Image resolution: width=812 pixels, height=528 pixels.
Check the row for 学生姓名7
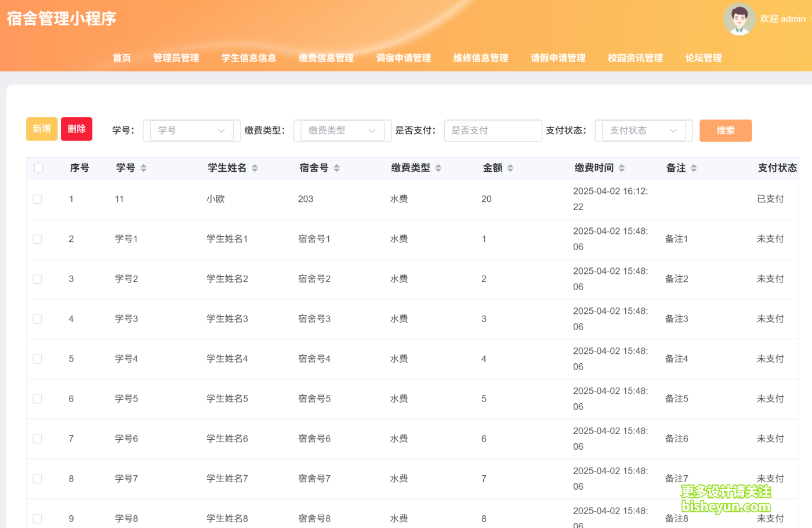tap(38, 479)
